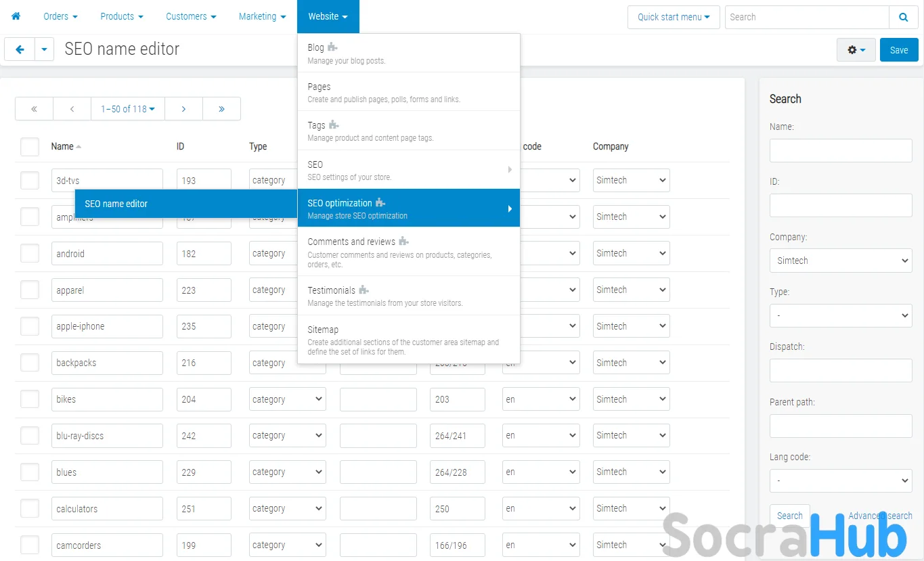Click the back arrow icon button
Viewport: 924px width, 561px height.
pos(20,49)
